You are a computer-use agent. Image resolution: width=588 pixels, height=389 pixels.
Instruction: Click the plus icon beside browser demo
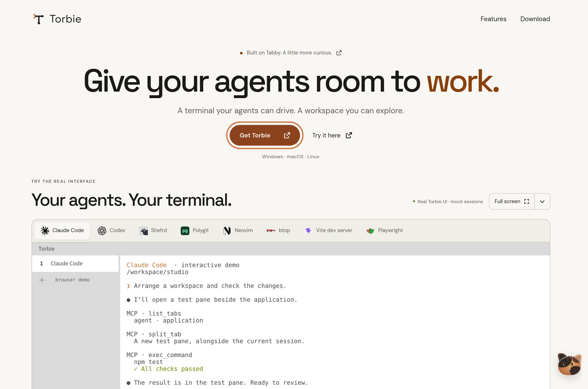click(x=42, y=280)
